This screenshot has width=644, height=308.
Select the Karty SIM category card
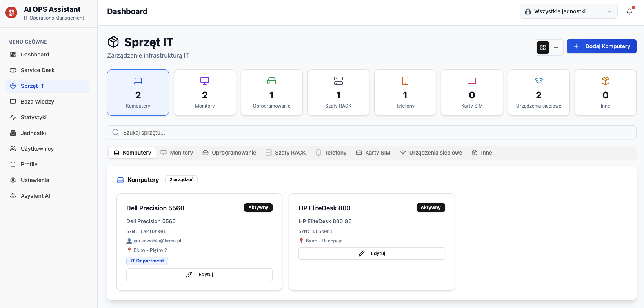(472, 93)
